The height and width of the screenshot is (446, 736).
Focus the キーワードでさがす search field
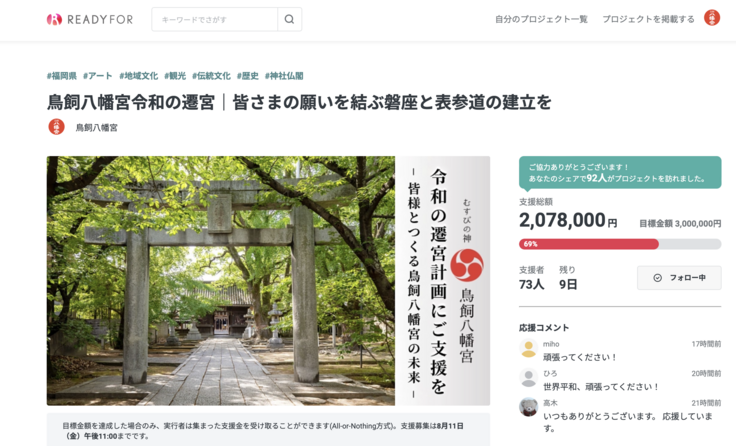[215, 19]
